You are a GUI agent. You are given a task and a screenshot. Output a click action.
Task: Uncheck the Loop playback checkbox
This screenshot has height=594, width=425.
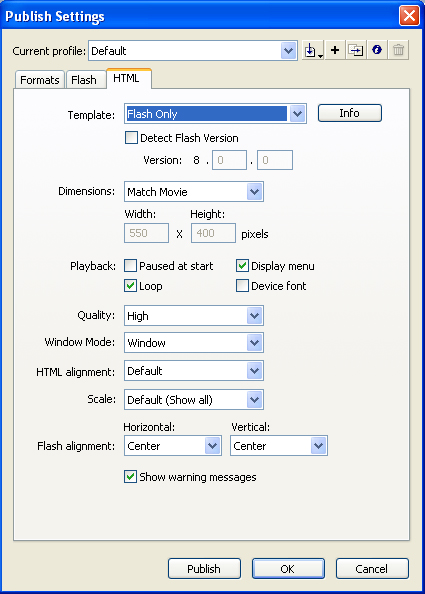pos(130,286)
